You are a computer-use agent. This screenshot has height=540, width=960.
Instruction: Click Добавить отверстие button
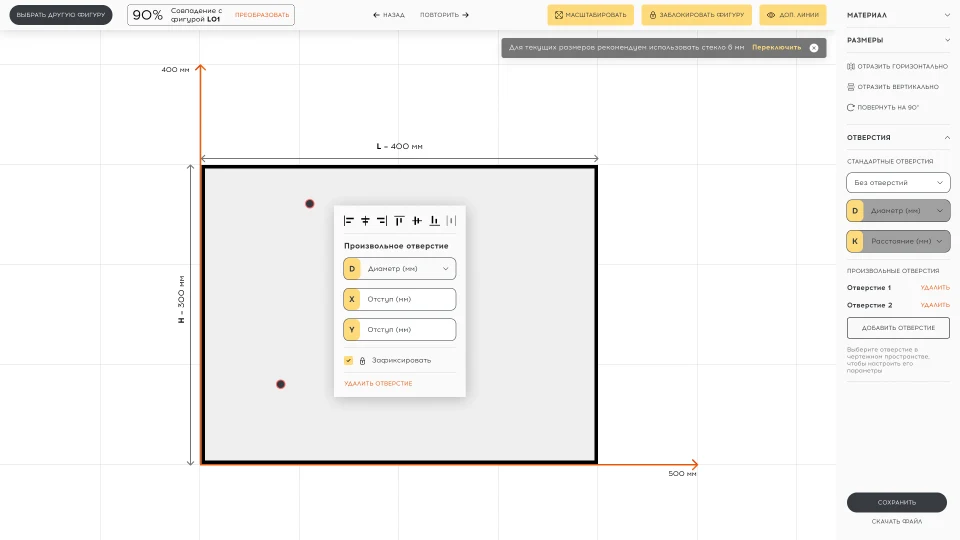pyautogui.click(x=898, y=328)
